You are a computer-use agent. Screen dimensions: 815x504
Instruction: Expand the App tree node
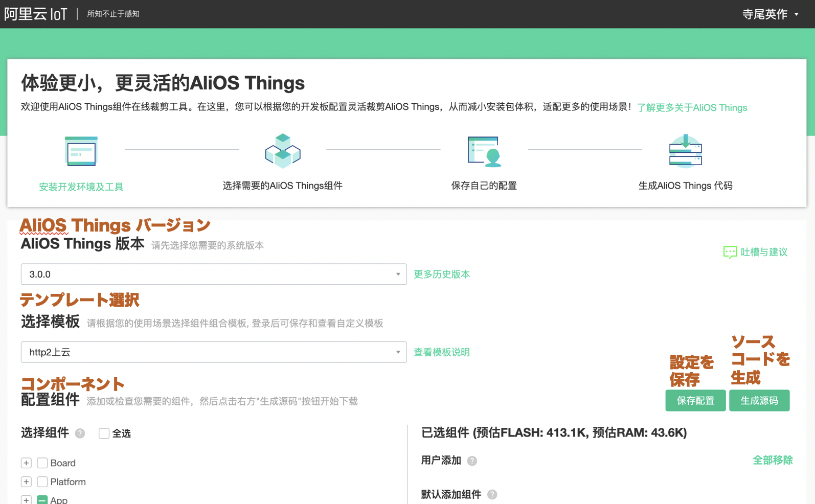(26, 500)
